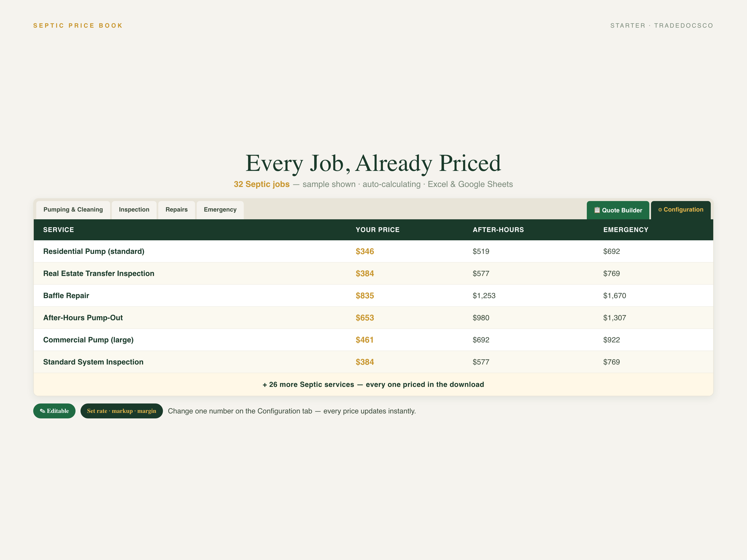The height and width of the screenshot is (560, 747).
Task: Click the $980 after-hours value
Action: tap(481, 318)
